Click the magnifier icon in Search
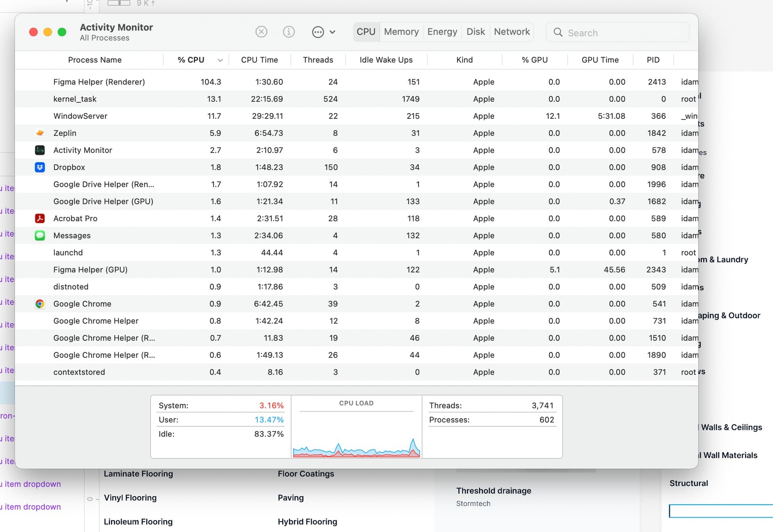Image resolution: width=773 pixels, height=532 pixels. tap(558, 32)
